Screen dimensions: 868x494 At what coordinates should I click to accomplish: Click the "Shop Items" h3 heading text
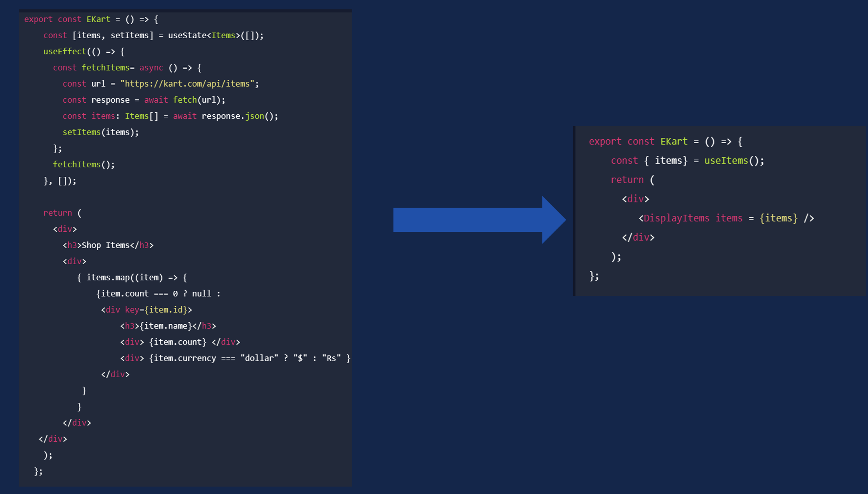[x=105, y=245]
